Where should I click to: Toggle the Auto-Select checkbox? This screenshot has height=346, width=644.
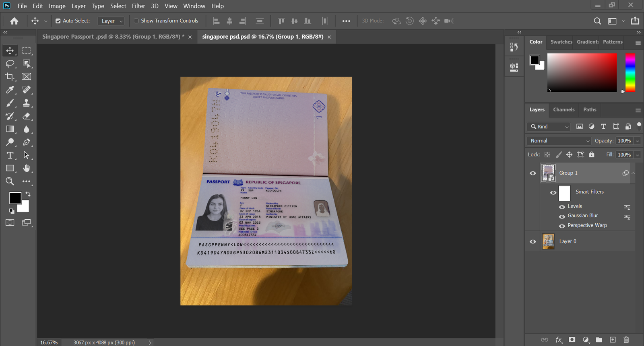coord(58,21)
